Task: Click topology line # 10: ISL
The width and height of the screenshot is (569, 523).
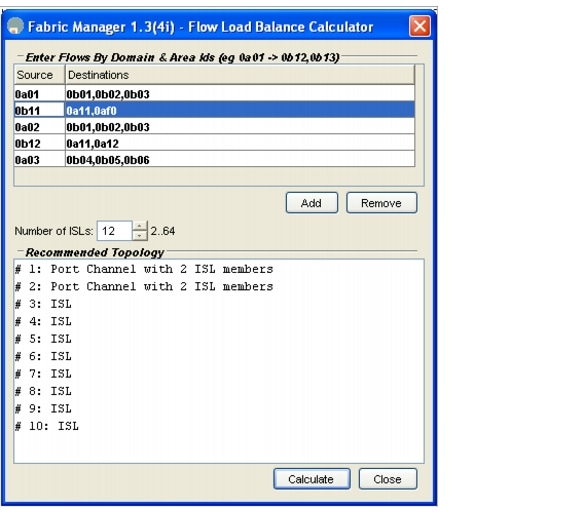Action: point(47,426)
